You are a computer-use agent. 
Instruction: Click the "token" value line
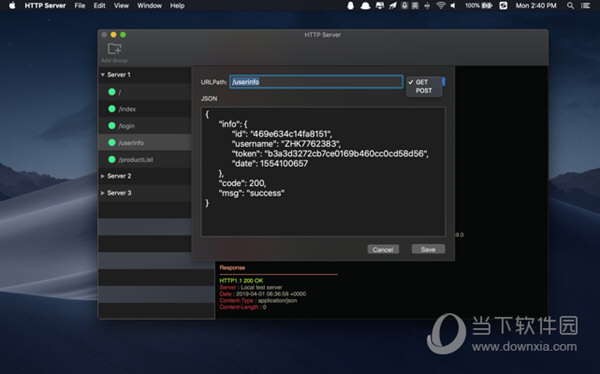pos(330,154)
